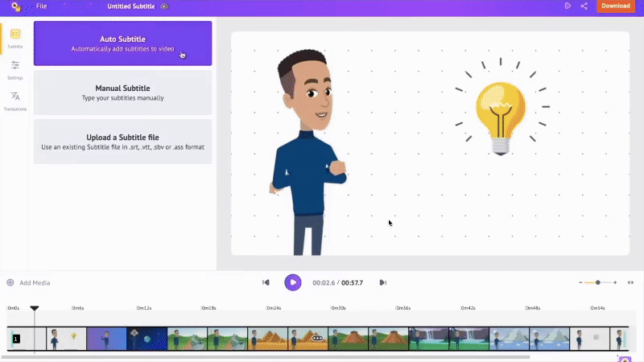Open the Subtitle panel in sidebar
644x362 pixels.
coord(14,37)
